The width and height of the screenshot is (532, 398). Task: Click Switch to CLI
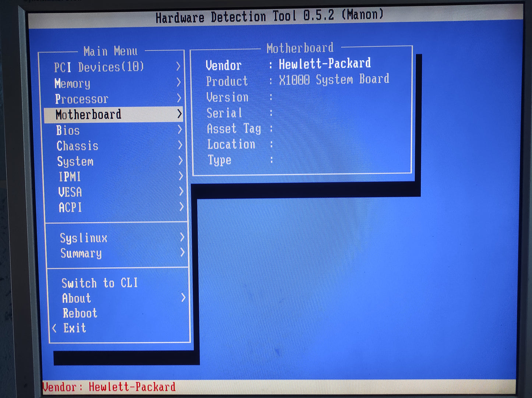100,283
